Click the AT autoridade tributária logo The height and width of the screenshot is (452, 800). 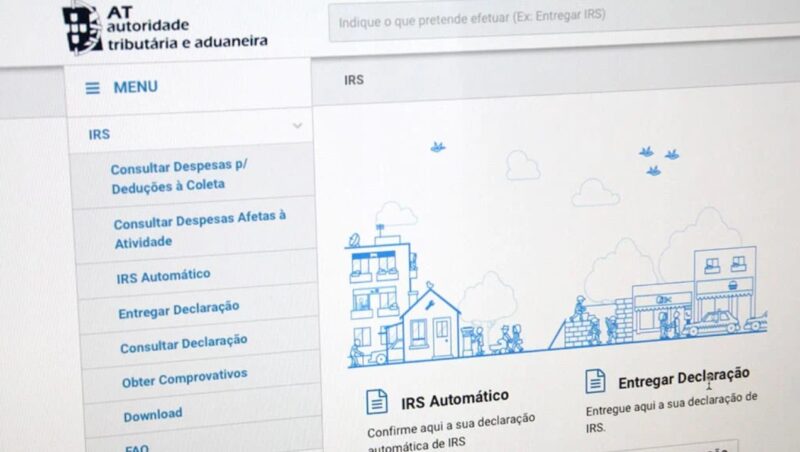pos(165,28)
